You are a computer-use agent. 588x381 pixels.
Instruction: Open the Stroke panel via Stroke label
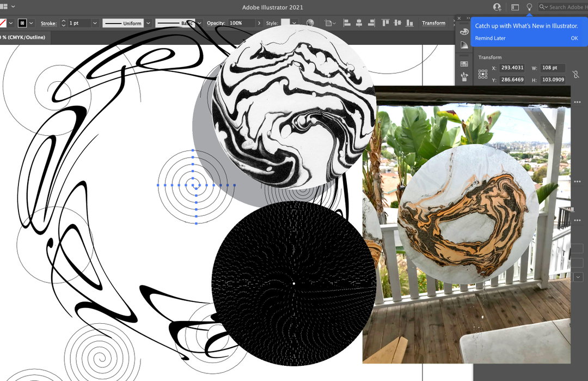click(x=48, y=23)
